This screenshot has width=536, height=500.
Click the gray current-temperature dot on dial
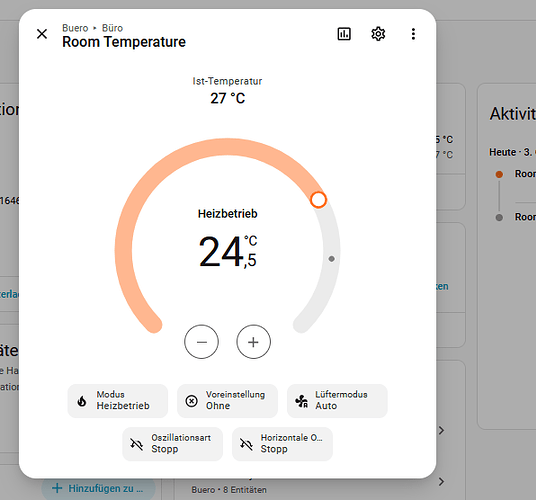pos(331,259)
